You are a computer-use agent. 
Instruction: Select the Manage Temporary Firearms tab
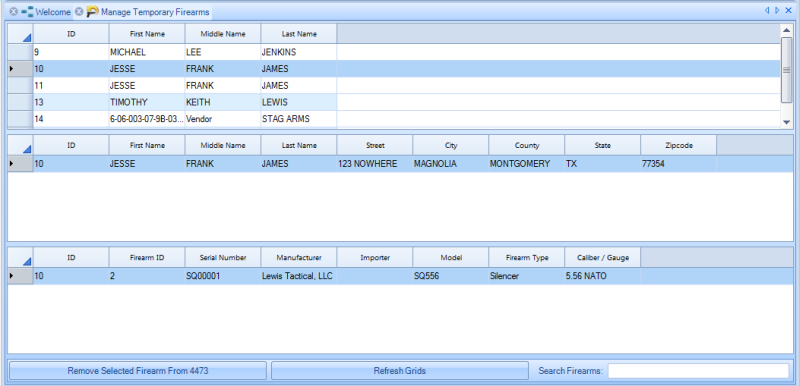point(155,11)
